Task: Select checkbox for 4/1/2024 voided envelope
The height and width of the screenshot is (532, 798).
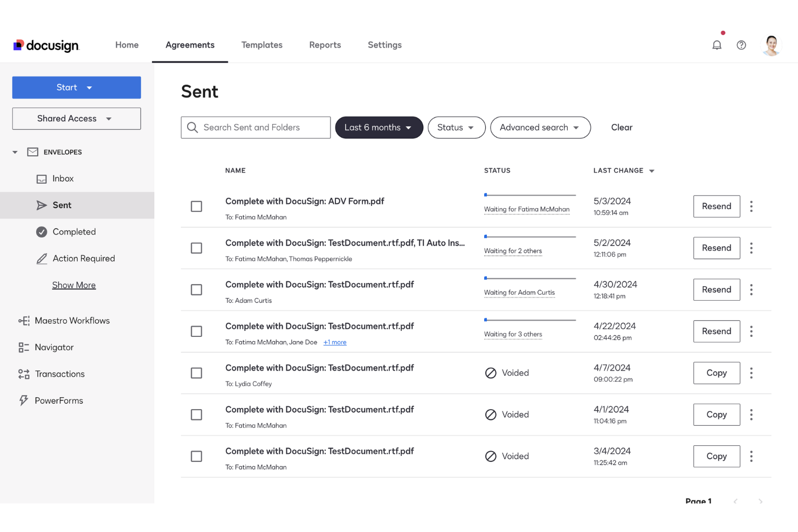Action: (x=196, y=414)
